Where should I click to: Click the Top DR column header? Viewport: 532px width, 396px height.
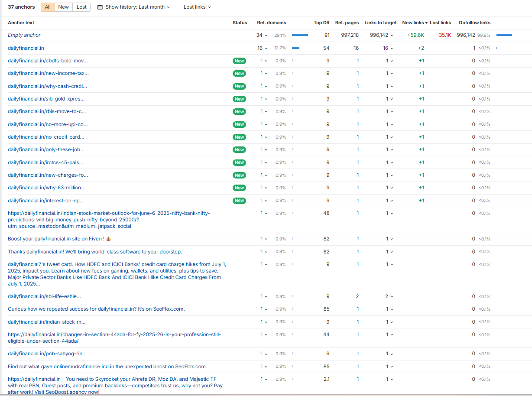point(321,23)
